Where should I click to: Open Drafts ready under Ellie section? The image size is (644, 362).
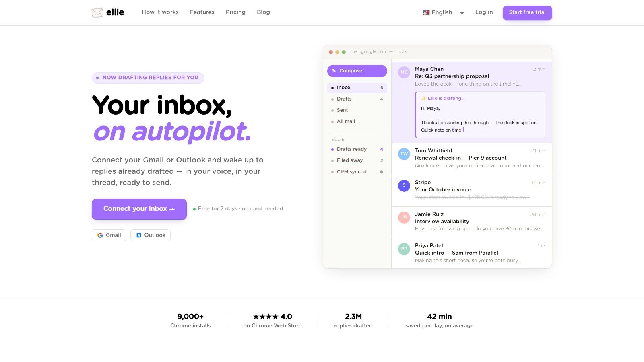[x=357, y=149]
